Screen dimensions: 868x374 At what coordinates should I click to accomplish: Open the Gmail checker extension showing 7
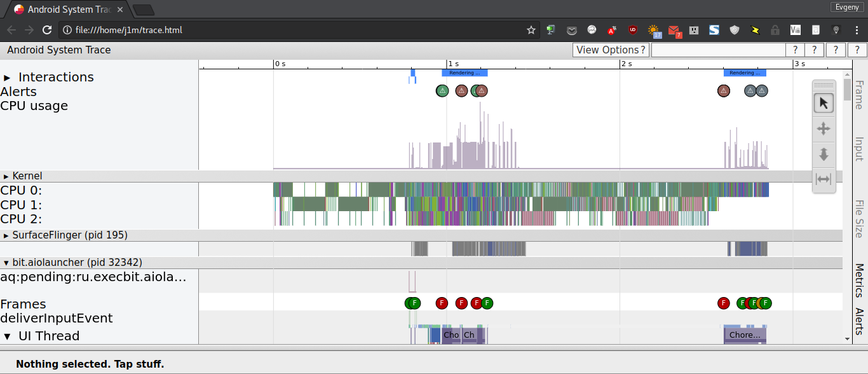[x=675, y=30]
